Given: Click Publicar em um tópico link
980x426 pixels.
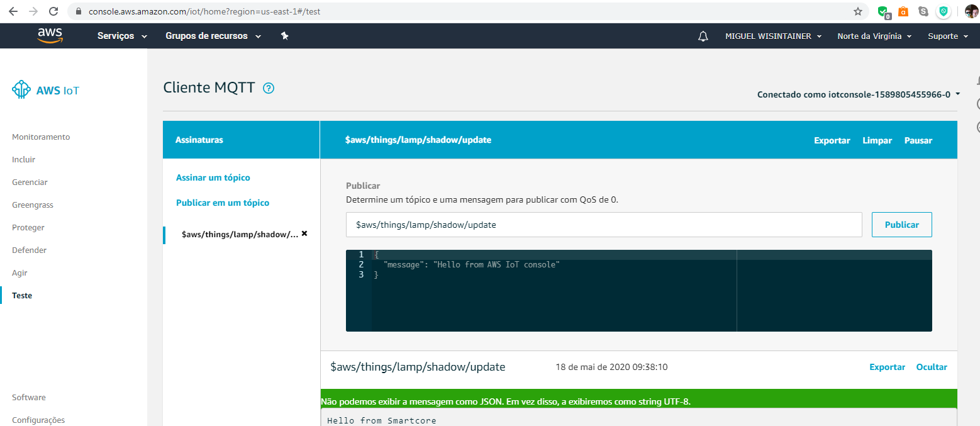Looking at the screenshot, I should tap(223, 203).
